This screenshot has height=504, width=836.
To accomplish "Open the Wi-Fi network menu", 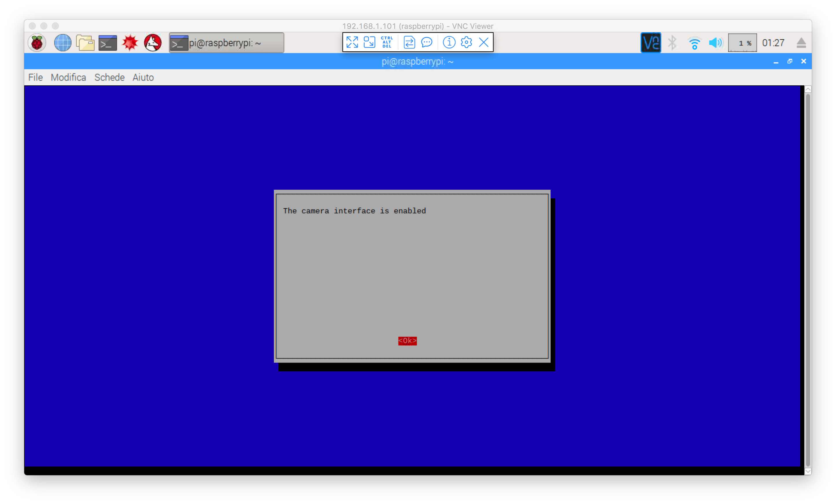I will [x=694, y=43].
